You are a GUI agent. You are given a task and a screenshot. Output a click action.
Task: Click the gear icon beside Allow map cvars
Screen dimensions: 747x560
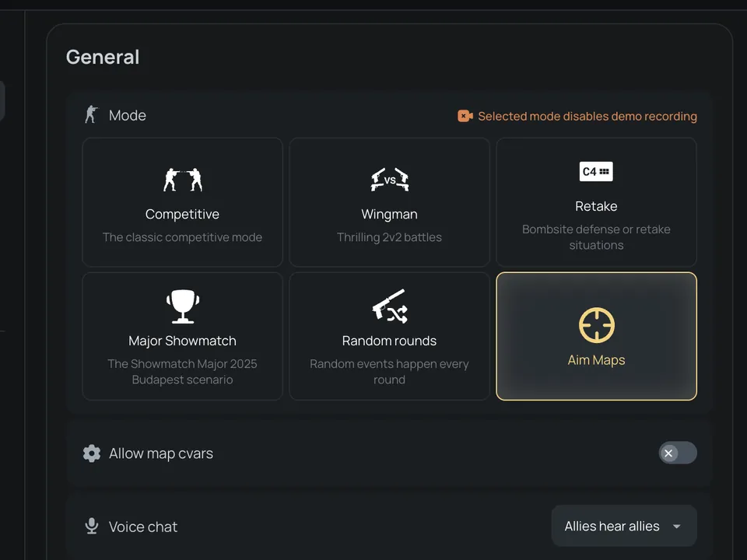pos(92,453)
